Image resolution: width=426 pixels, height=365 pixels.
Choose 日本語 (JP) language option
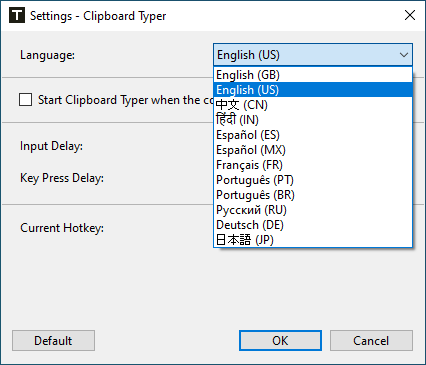pos(313,240)
